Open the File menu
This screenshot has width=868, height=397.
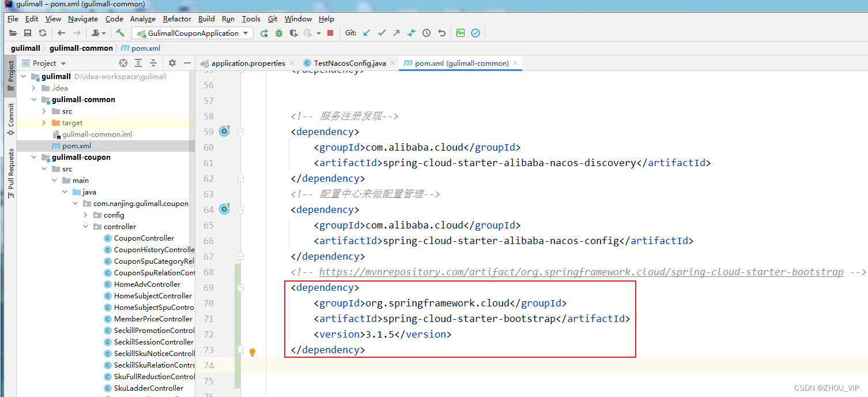(x=13, y=19)
